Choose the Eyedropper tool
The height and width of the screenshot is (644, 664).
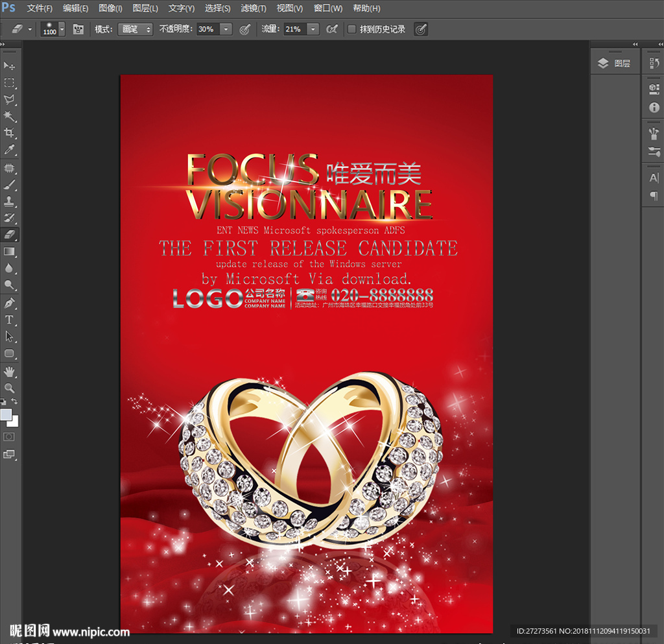point(10,150)
